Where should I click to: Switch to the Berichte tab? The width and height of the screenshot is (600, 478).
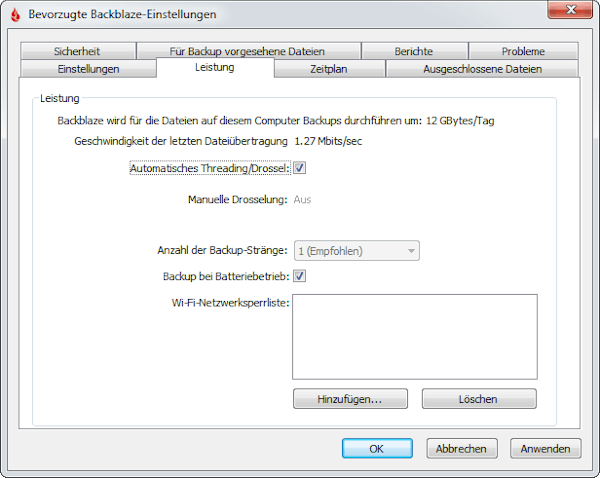point(414,51)
